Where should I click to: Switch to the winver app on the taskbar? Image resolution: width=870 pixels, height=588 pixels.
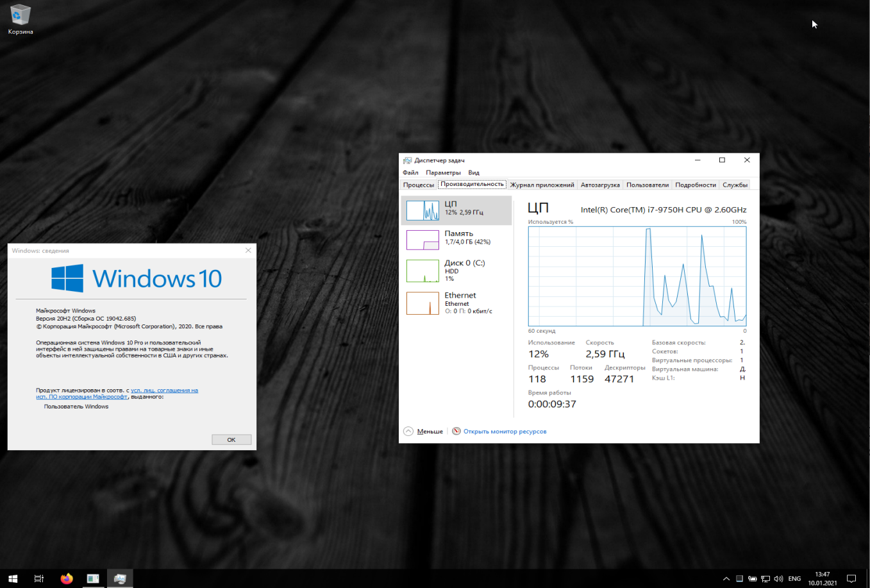(93, 578)
